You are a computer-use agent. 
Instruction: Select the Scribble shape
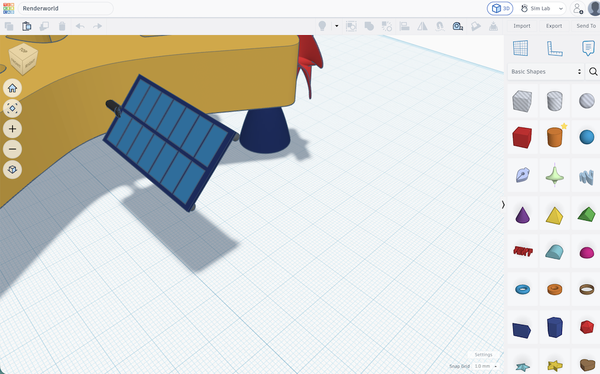[x=522, y=175]
